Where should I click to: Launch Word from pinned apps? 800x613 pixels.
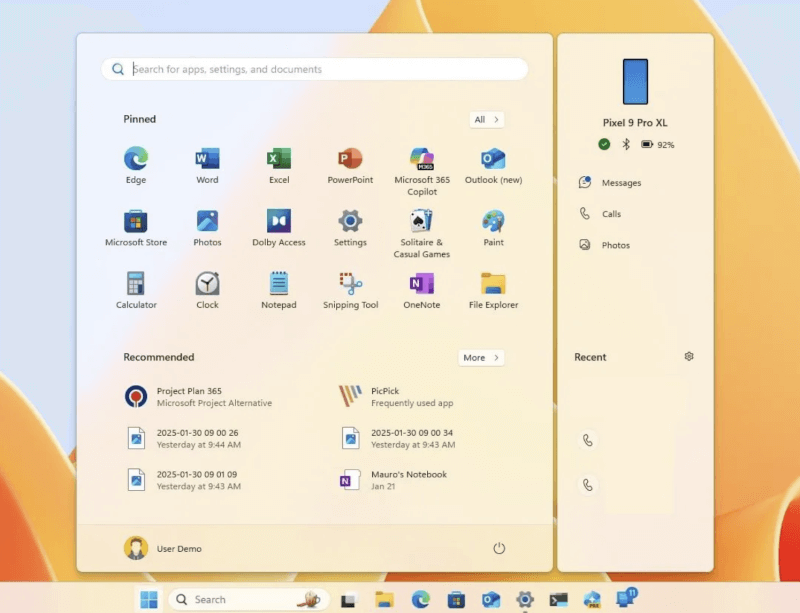pos(207,165)
